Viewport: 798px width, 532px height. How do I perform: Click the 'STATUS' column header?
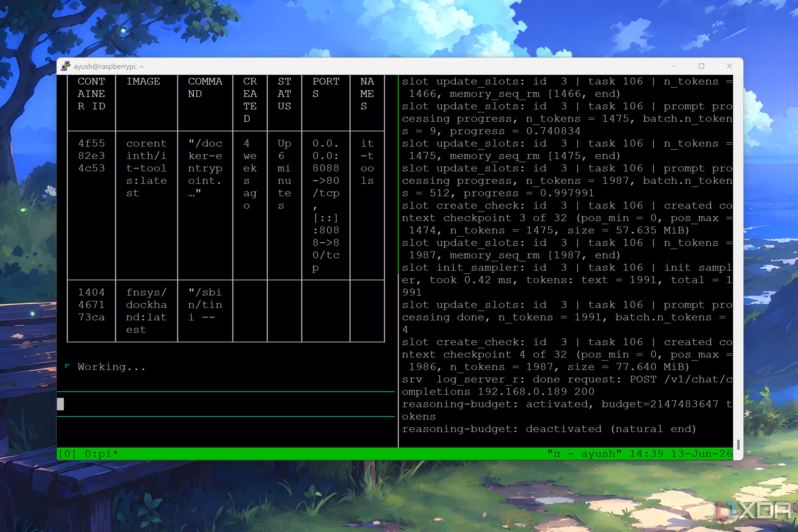tap(284, 94)
